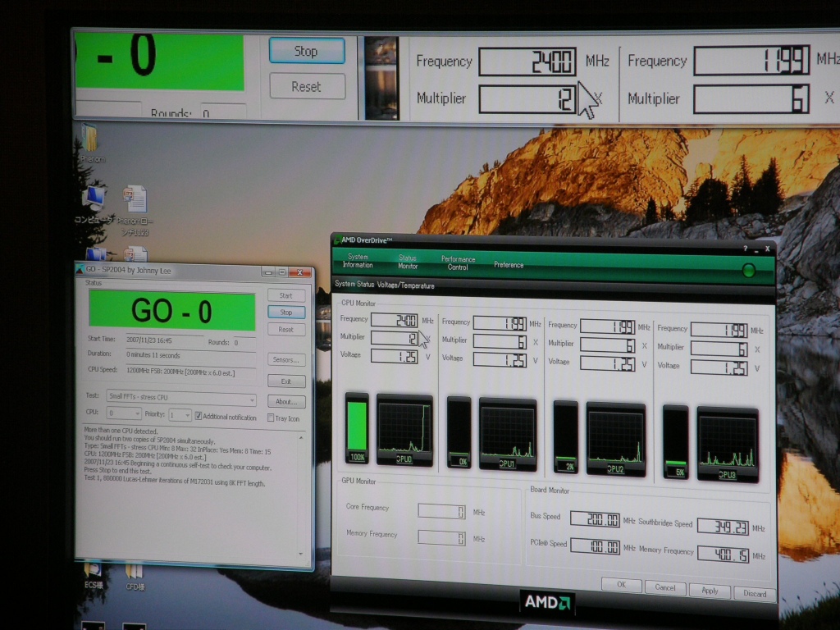Image resolution: width=840 pixels, height=630 pixels.
Task: Click the CPU0 usage history graph
Action: 404,429
